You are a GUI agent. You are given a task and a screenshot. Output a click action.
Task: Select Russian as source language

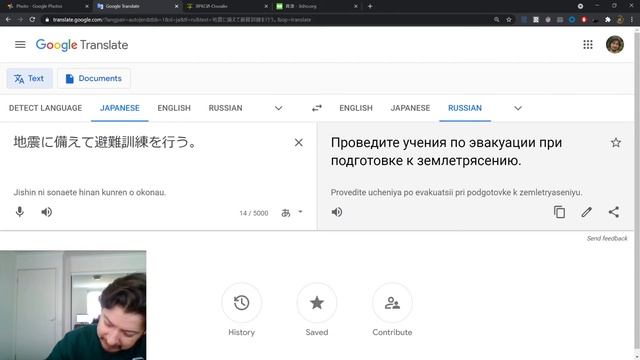click(x=225, y=108)
